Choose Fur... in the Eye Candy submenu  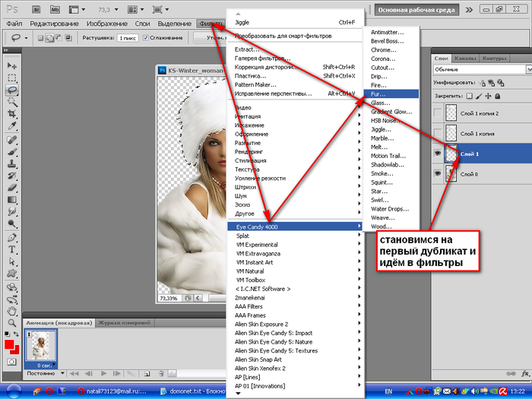[x=391, y=94]
